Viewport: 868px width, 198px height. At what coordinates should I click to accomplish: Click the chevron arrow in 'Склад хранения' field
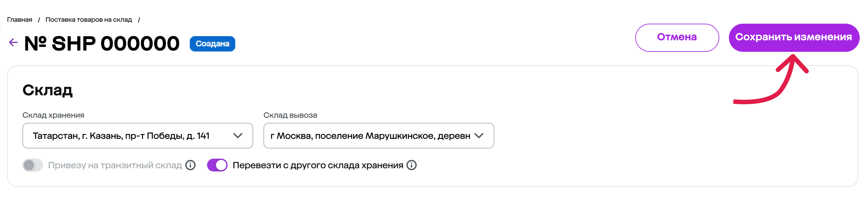[238, 136]
